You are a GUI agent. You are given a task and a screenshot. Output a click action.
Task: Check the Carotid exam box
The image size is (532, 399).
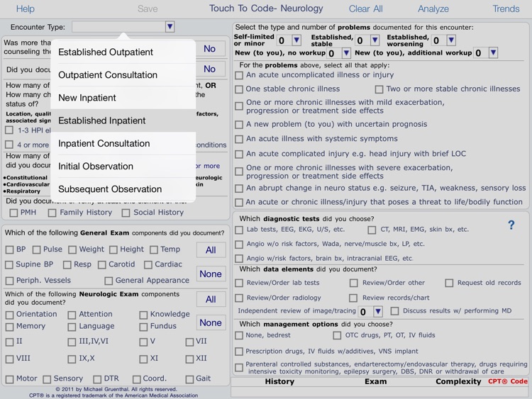coord(101,265)
